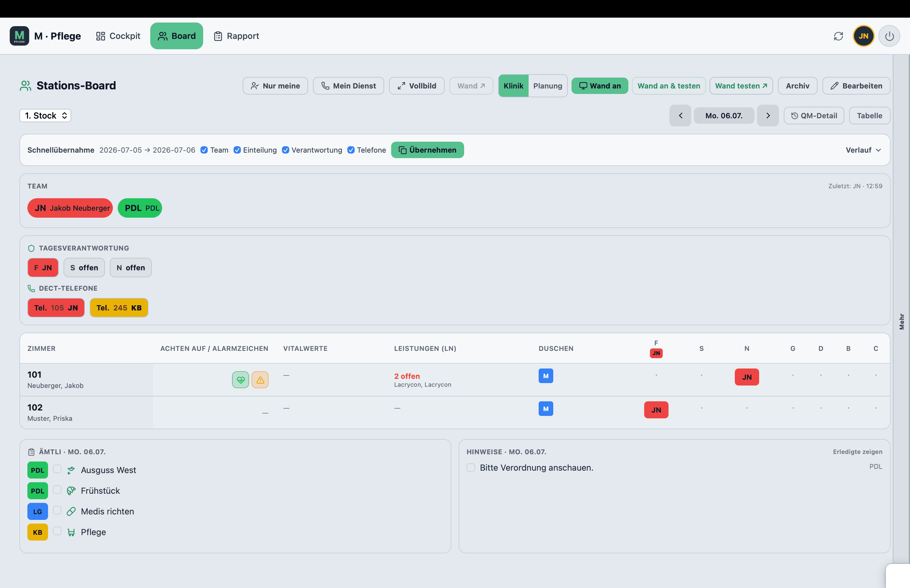Mark 'Bitte Verordnung anschauen' as done
910x588 pixels.
[471, 468]
